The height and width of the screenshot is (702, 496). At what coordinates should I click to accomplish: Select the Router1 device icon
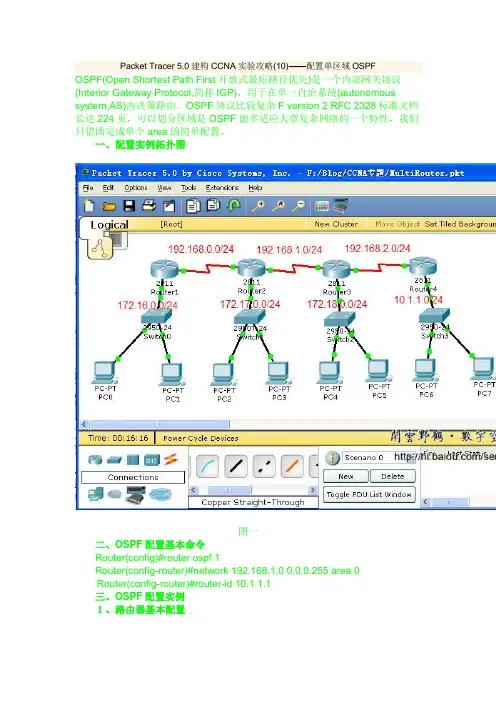pyautogui.click(x=165, y=269)
